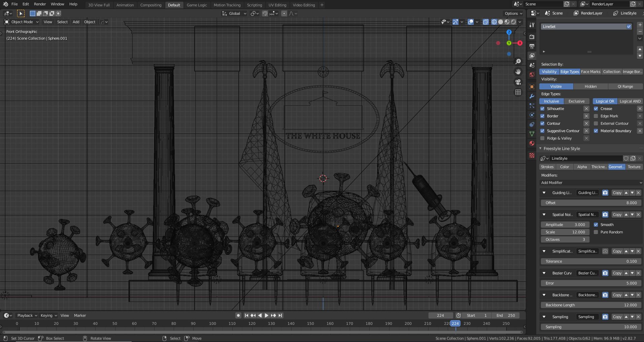Switch to the Animation workspace tab
644x342 pixels.
click(x=125, y=5)
